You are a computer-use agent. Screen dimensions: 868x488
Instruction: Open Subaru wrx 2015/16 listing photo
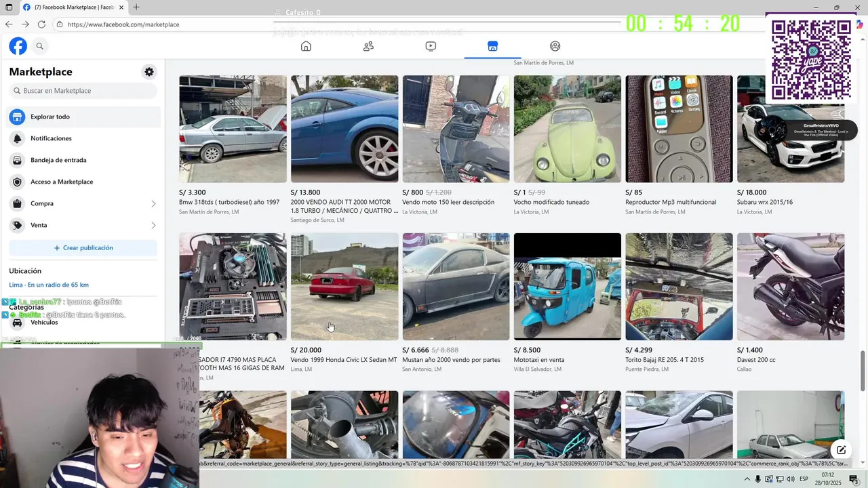[x=791, y=129]
